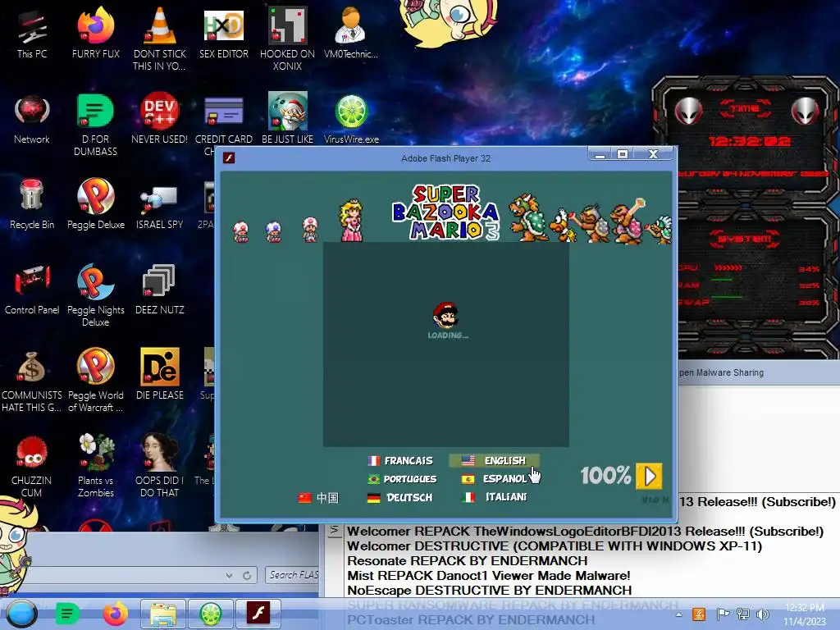Click the volume speaker tray icon
This screenshot has width=840, height=630.
point(762,614)
